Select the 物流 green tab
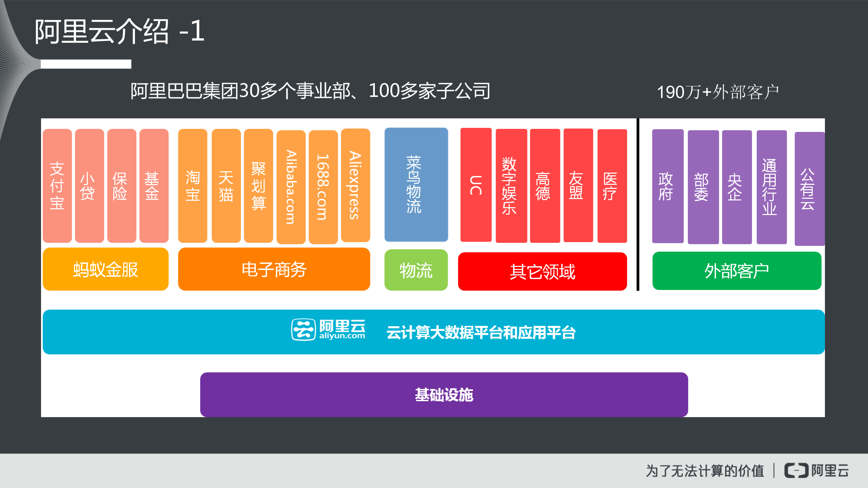This screenshot has width=868, height=488. (x=416, y=270)
